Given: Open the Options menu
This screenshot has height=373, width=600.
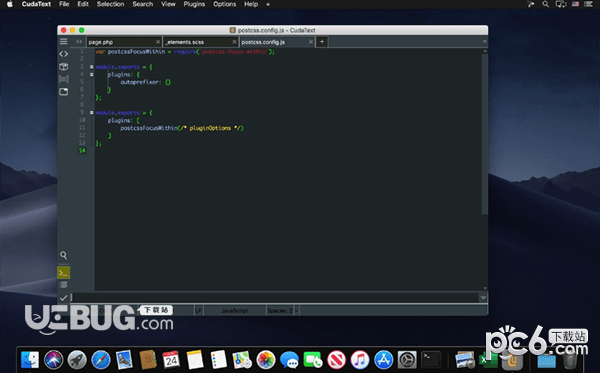Looking at the screenshot, I should (x=224, y=4).
